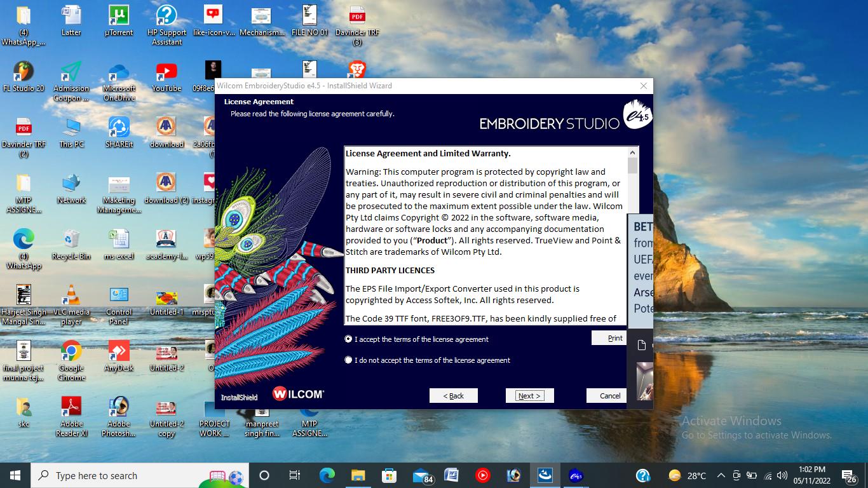Open File Explorer from the taskbar

(358, 475)
